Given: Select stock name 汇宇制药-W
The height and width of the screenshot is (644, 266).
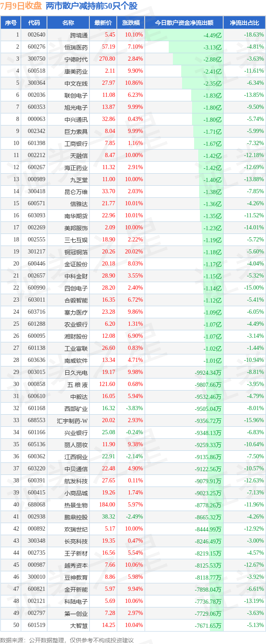Looking at the screenshot, I should (72, 420).
